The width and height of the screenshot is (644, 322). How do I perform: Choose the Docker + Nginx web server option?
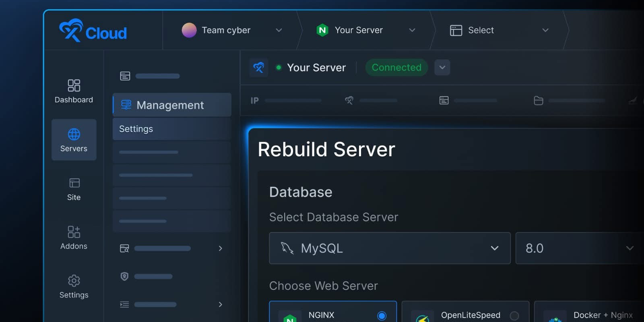click(x=589, y=312)
